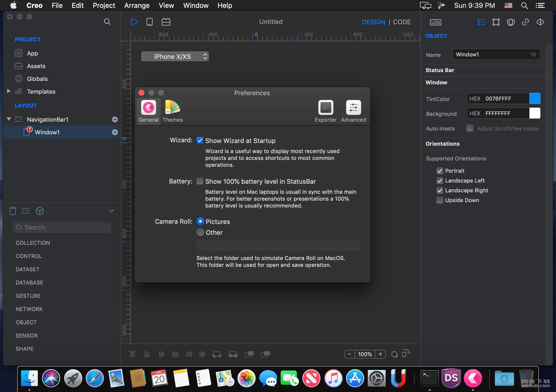This screenshot has width=556, height=392.
Task: Align left edges icon in bottom toolbar
Action: (175, 354)
